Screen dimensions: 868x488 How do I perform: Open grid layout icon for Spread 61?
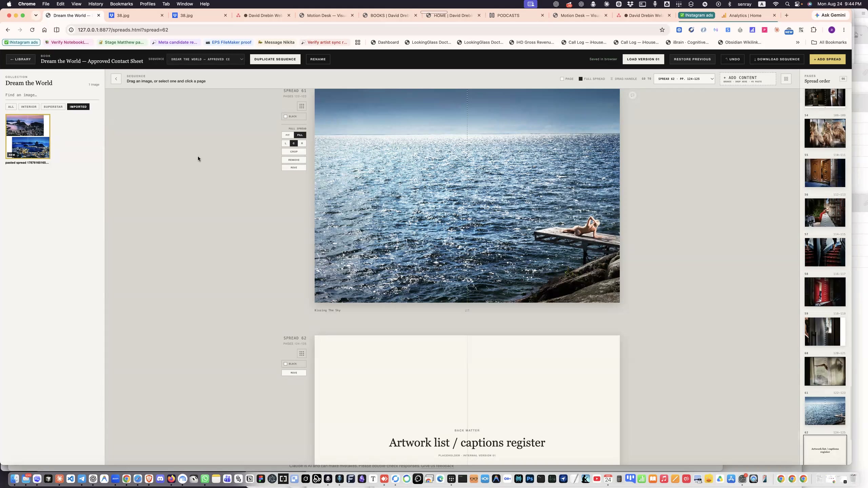(x=301, y=106)
